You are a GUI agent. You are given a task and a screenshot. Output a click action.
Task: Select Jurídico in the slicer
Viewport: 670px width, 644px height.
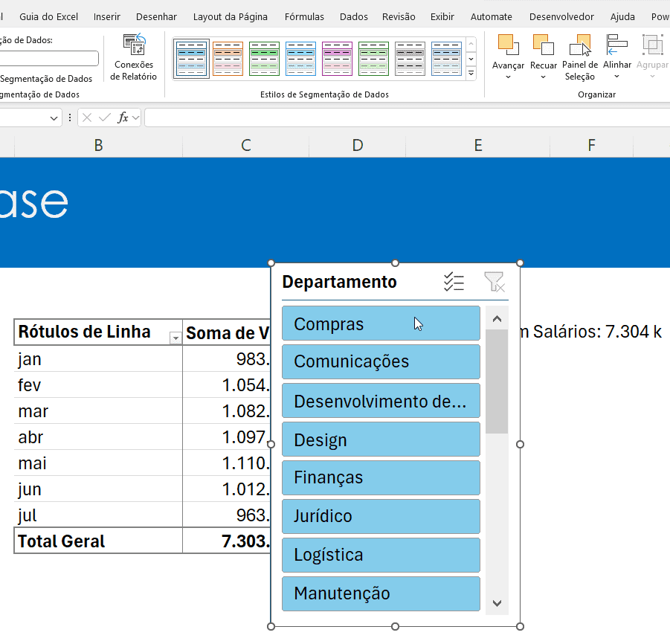tap(381, 517)
